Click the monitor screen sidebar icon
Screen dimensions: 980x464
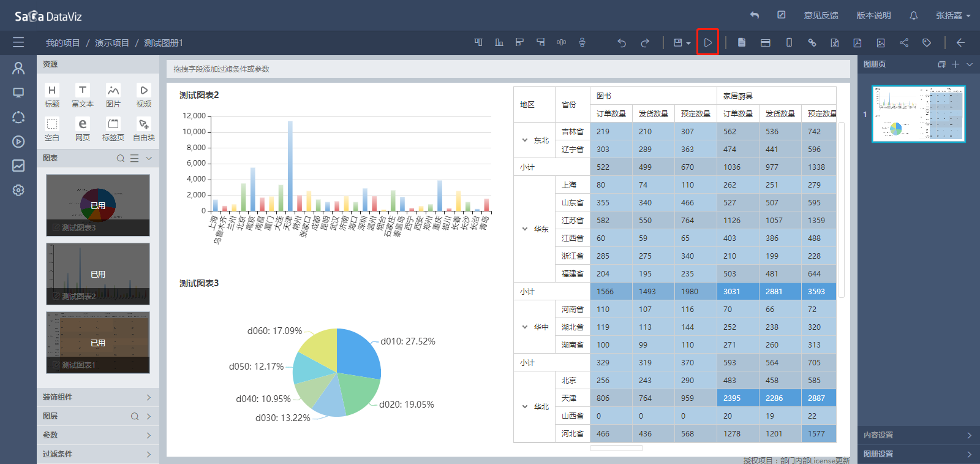tap(18, 93)
